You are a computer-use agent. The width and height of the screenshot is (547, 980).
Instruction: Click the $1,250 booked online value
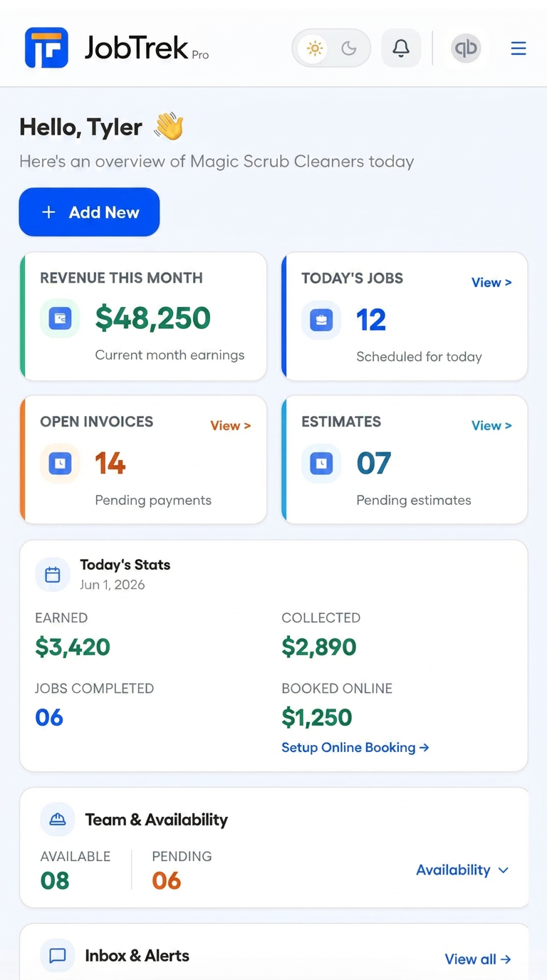coord(317,717)
